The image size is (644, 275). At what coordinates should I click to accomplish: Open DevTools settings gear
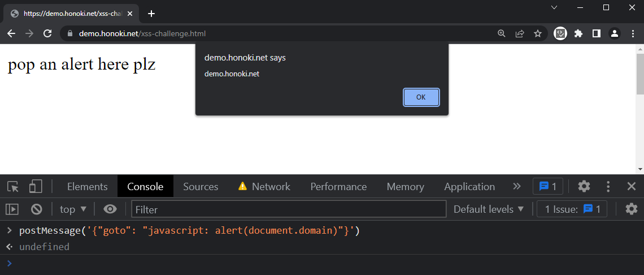pyautogui.click(x=584, y=187)
